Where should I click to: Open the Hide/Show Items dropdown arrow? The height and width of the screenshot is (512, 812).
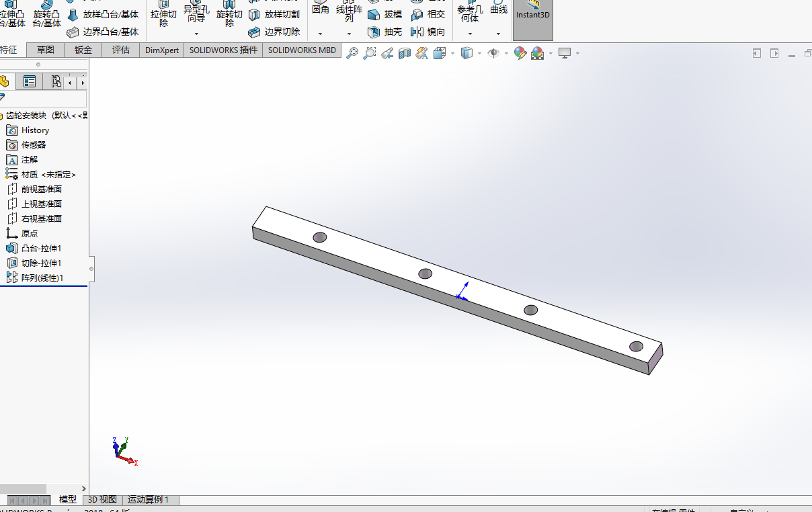505,53
